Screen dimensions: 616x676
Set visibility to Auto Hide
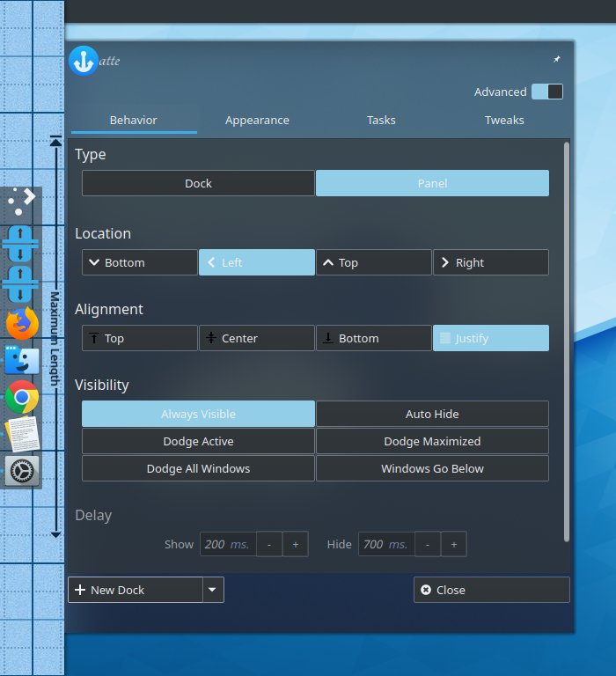[432, 414]
